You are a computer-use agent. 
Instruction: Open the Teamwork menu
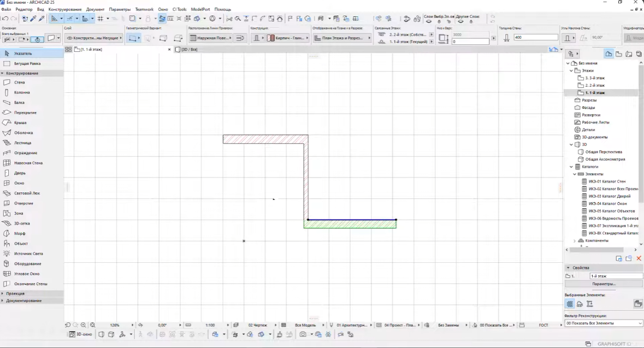[x=144, y=9]
